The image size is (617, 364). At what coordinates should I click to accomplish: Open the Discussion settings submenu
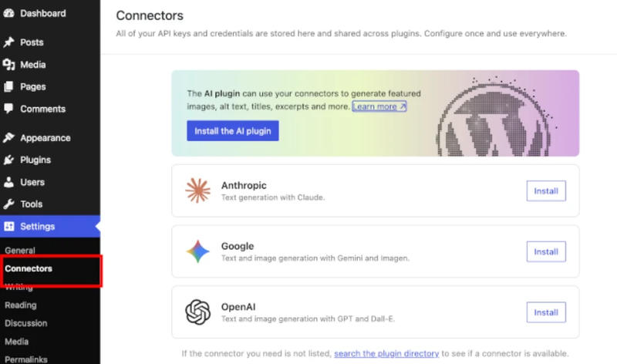pos(26,323)
